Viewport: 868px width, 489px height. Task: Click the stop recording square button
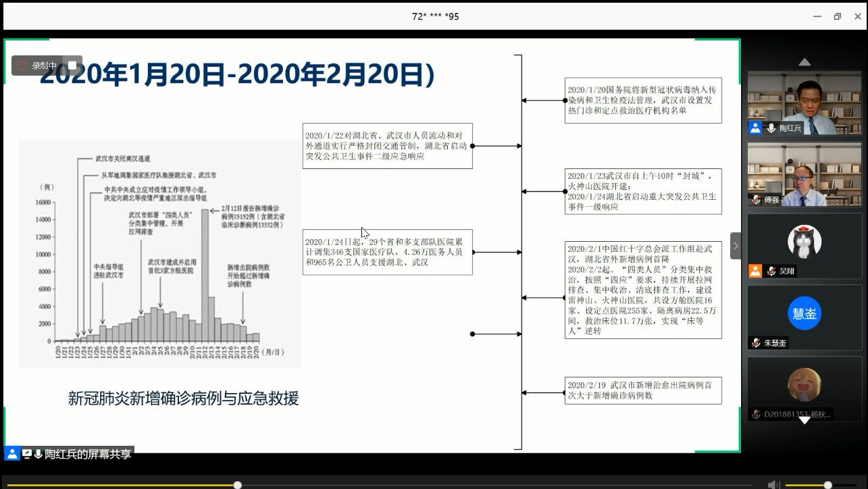pos(72,66)
